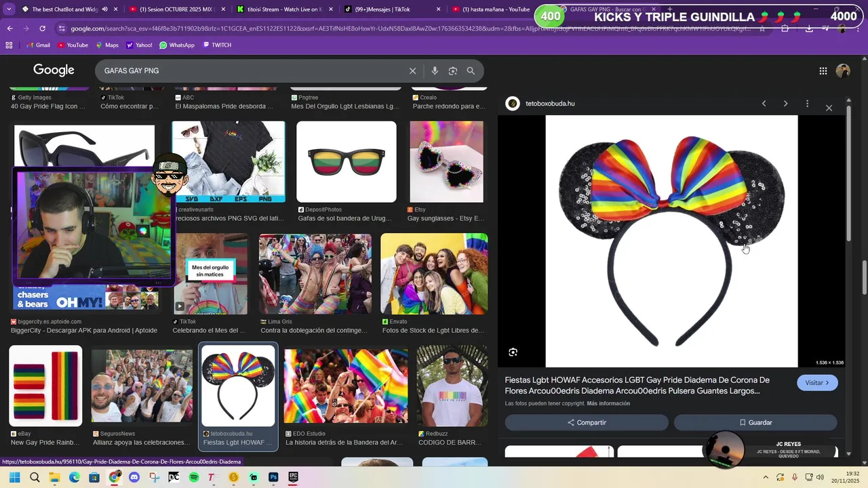Click the Visitar button
The width and height of the screenshot is (868, 488).
[817, 383]
